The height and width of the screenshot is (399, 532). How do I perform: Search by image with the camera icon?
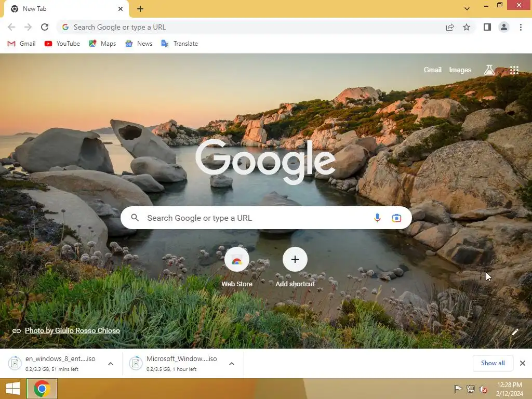pyautogui.click(x=396, y=218)
